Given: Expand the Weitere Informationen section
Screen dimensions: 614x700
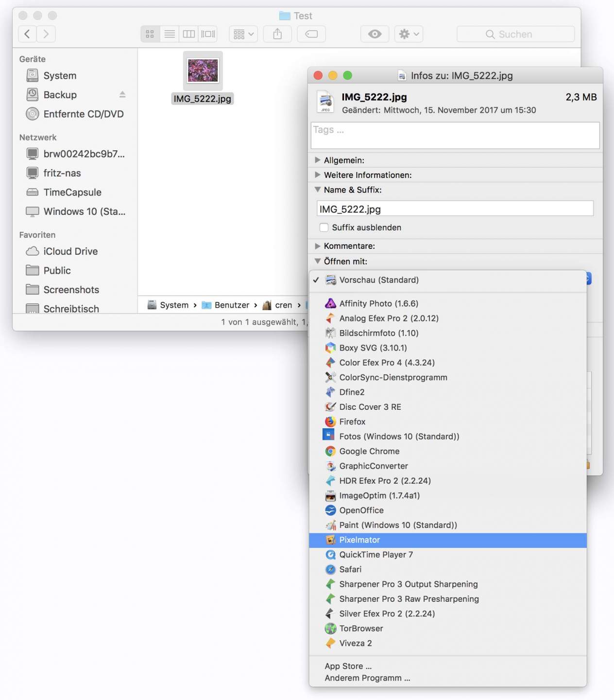Looking at the screenshot, I should click(x=318, y=175).
